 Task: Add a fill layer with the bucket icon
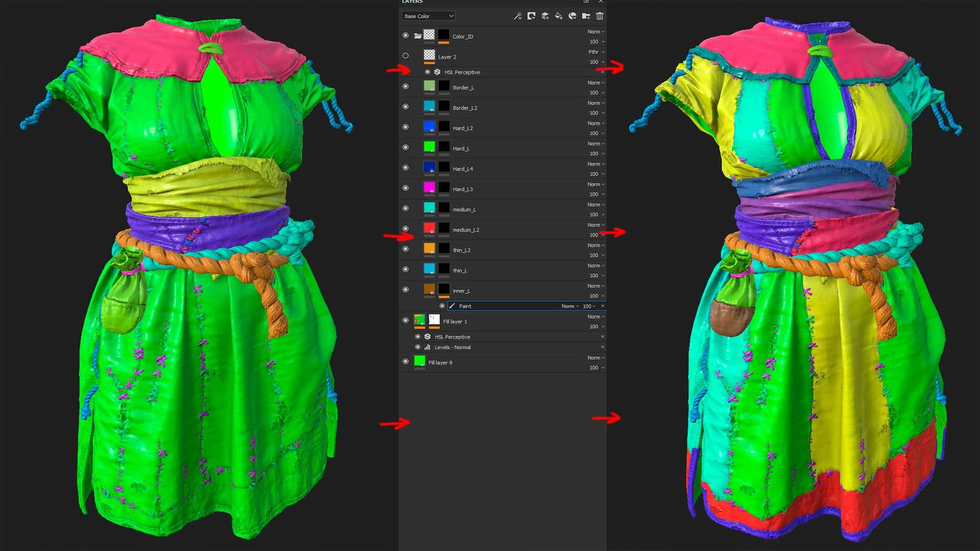point(559,16)
